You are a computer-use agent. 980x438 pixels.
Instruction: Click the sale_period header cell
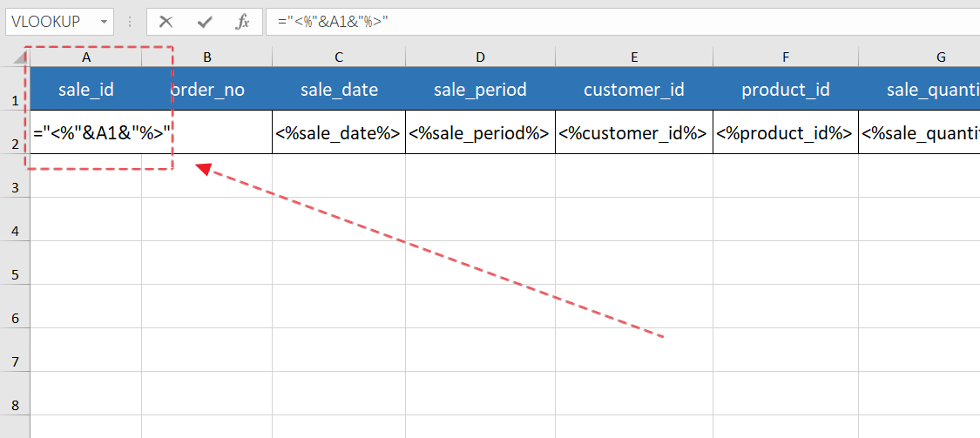tap(480, 89)
